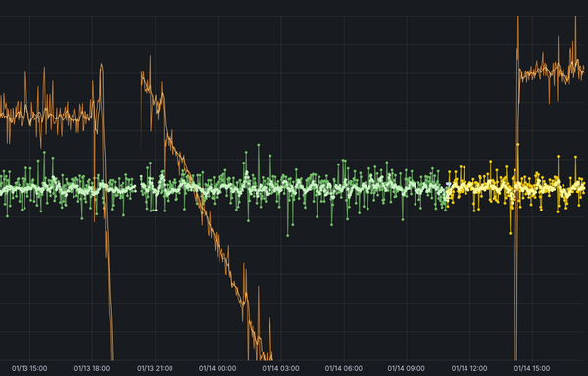
Task: Select the 01/14 03:00 time label
Action: (x=280, y=368)
